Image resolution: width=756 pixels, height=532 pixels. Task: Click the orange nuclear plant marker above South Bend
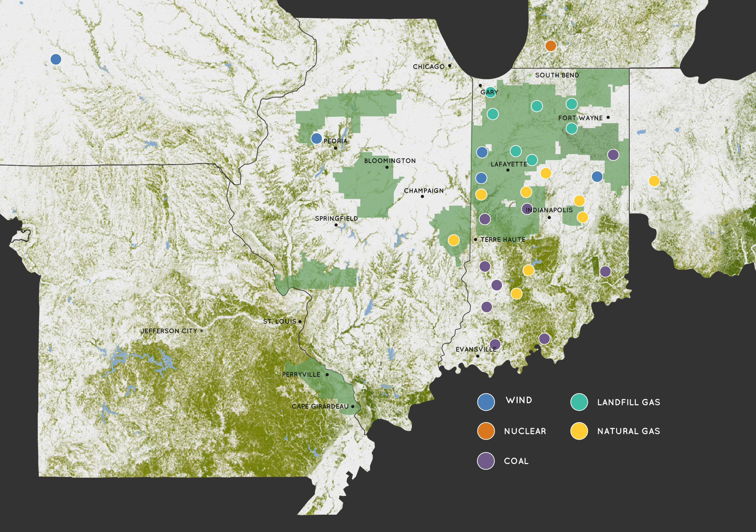tap(551, 46)
